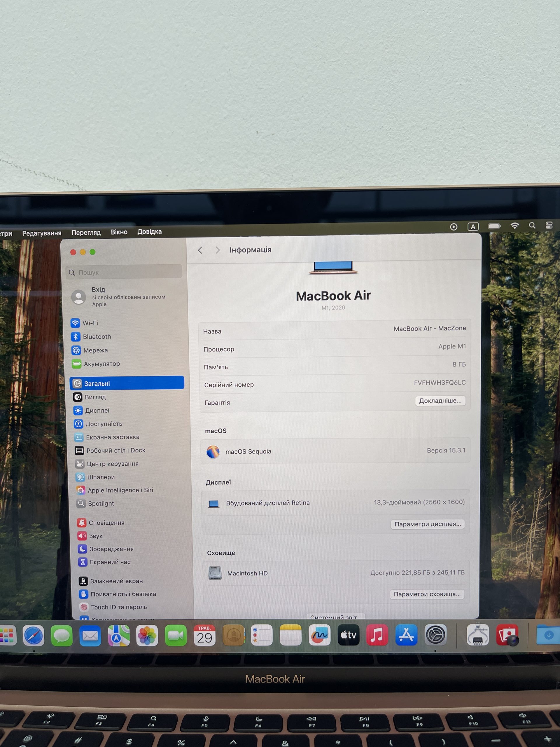This screenshot has width=560, height=747.
Task: Click the name MacBook Air - MacZone
Action: (x=430, y=328)
